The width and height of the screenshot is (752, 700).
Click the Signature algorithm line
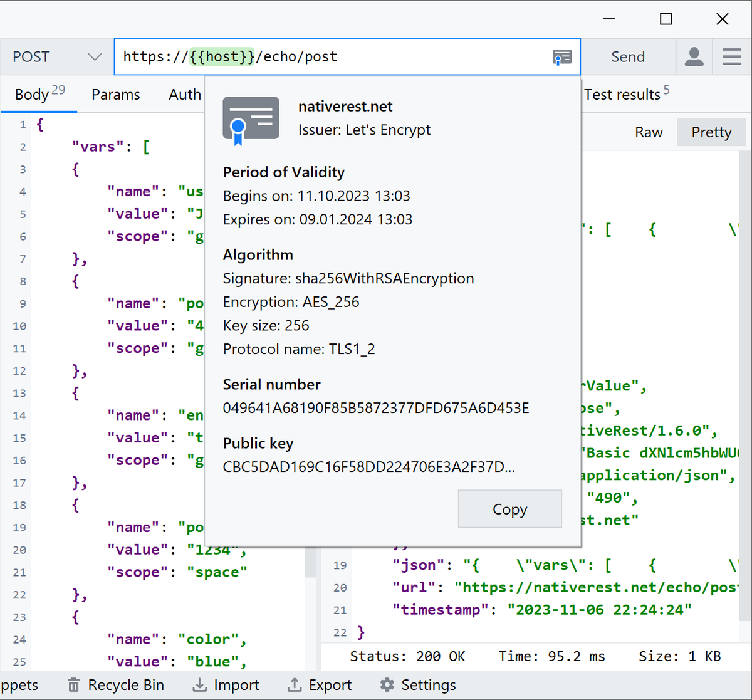coord(348,279)
